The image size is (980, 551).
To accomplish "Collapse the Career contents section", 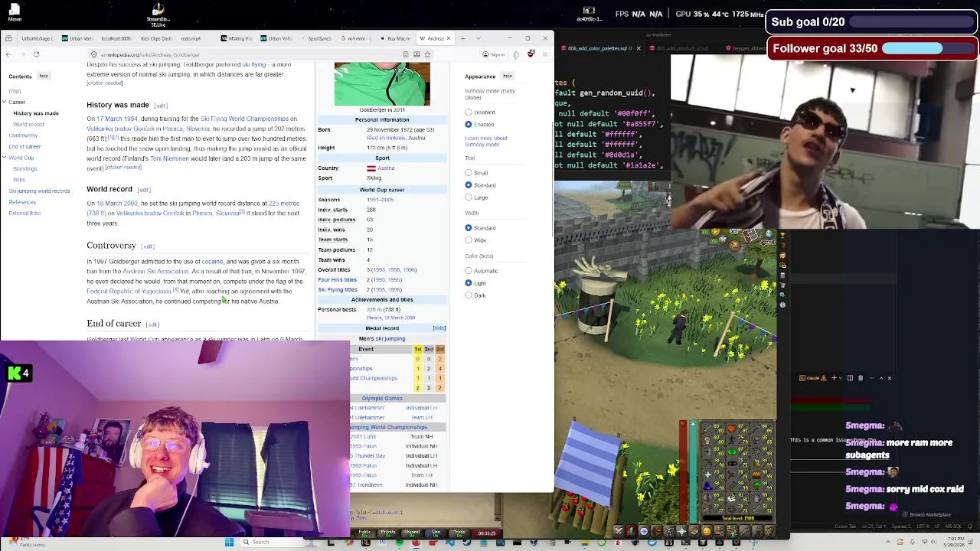I will (5, 102).
